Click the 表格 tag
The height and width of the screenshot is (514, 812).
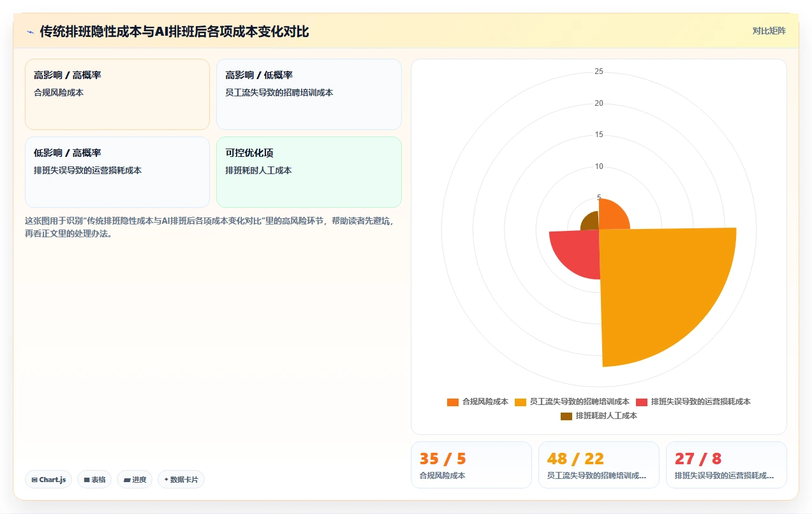coord(94,480)
